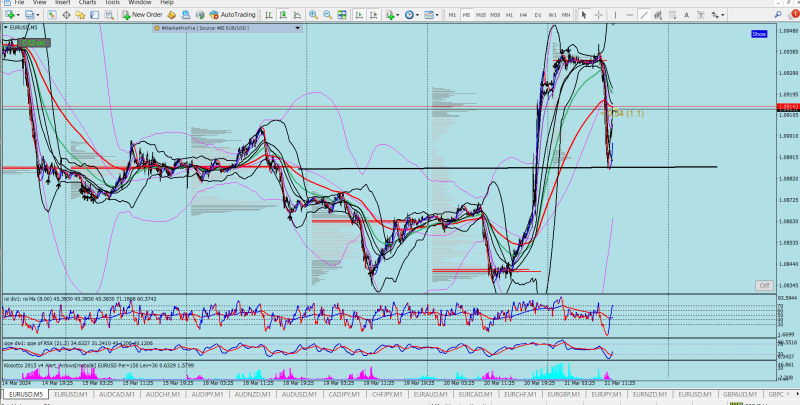The image size is (800, 405).
Task: Select the Trendline drawing tool
Action: 644,15
